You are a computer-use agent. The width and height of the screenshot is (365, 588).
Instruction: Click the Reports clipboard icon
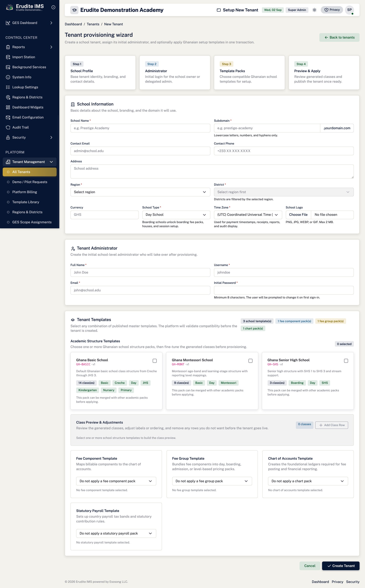click(8, 47)
